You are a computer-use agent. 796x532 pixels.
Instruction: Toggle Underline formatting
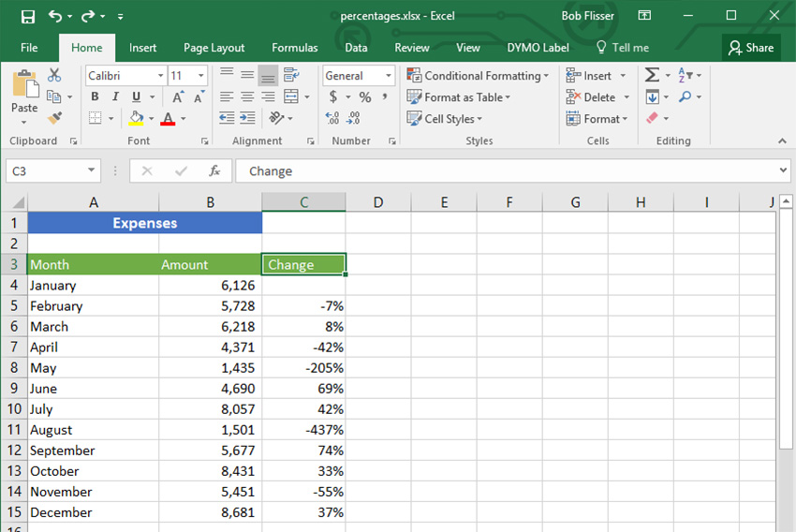pyautogui.click(x=136, y=96)
